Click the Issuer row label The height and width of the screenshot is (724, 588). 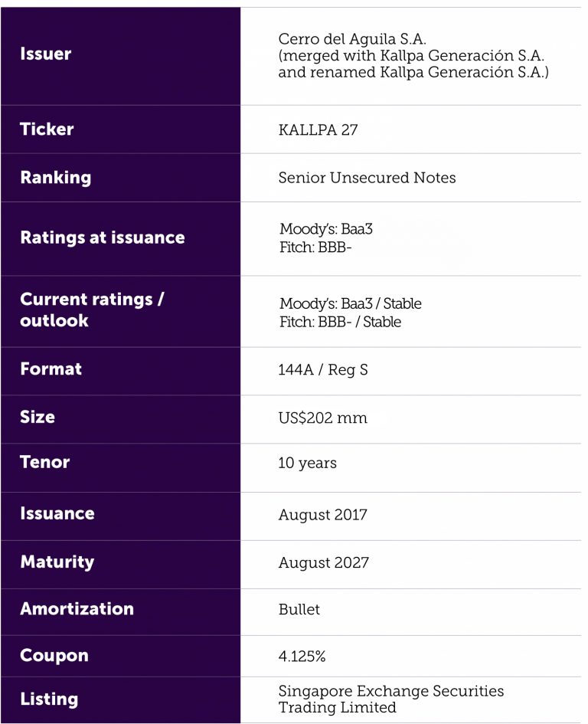pos(46,54)
